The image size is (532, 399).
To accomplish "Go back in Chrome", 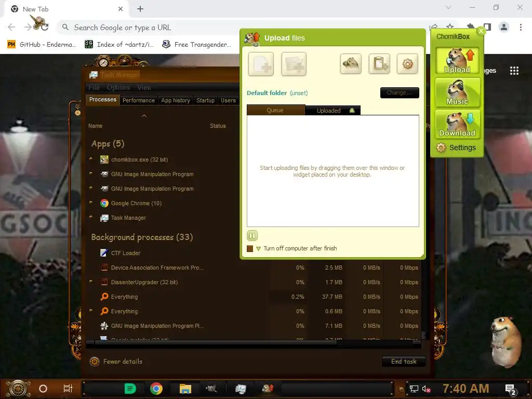I will [x=11, y=27].
